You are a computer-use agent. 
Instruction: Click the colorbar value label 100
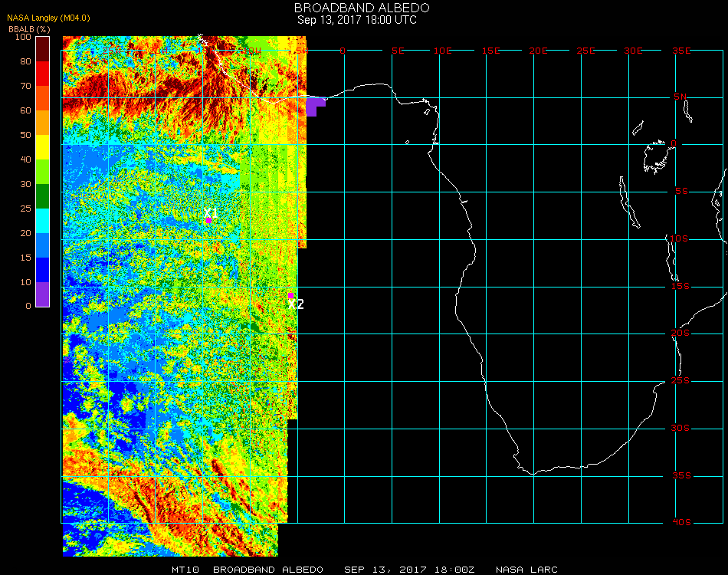click(23, 37)
